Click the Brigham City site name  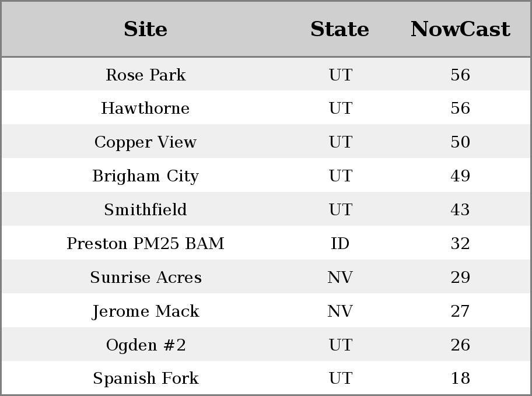pos(145,176)
